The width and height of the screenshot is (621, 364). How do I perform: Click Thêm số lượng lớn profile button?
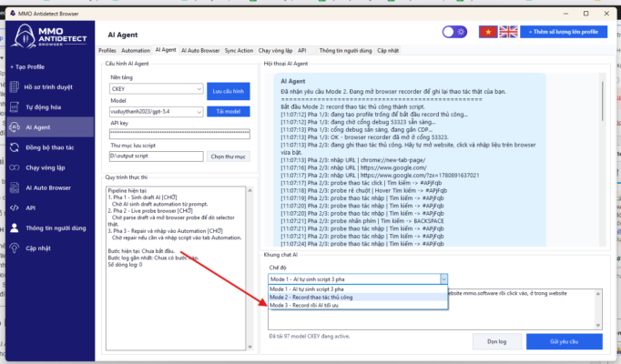click(x=564, y=32)
